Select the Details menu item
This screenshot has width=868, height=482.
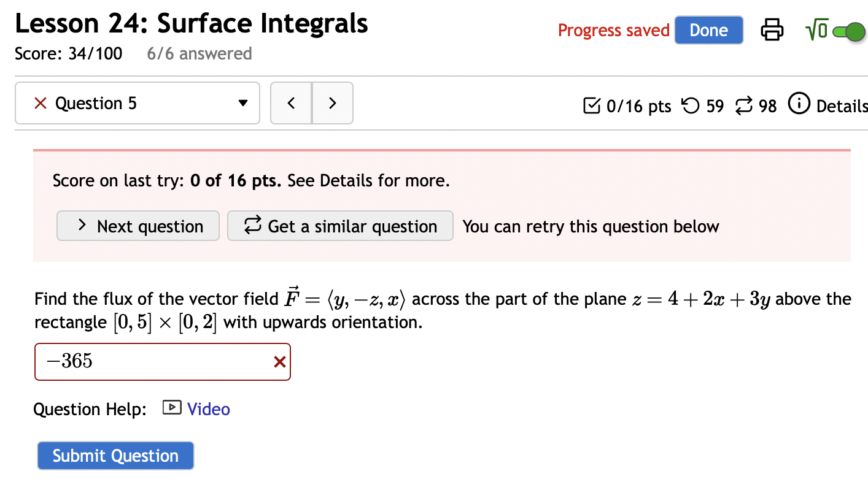click(x=844, y=105)
